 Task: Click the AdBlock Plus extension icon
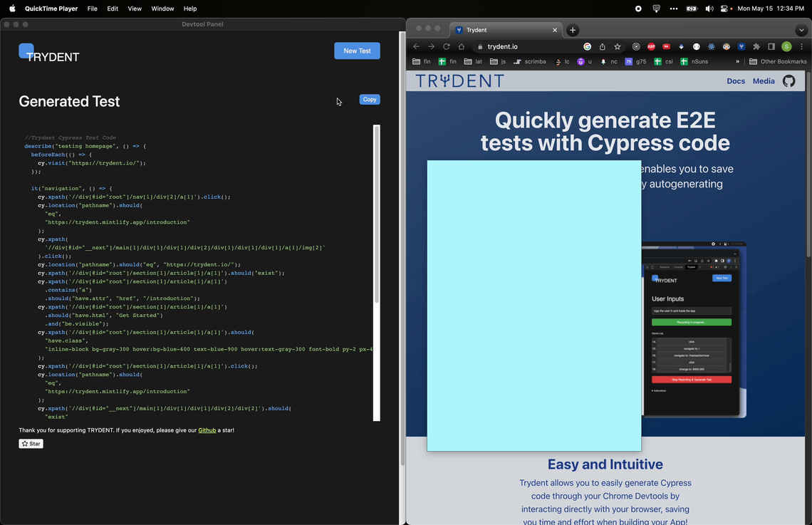652,46
